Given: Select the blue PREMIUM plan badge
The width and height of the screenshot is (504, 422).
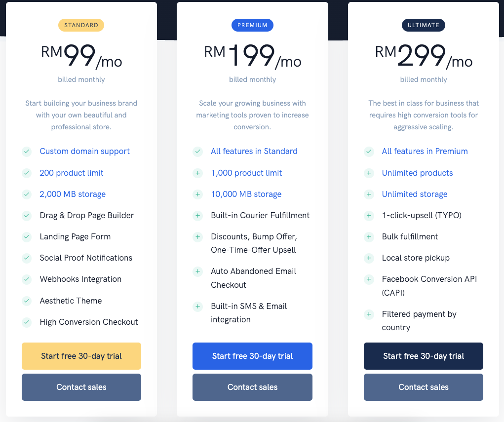Looking at the screenshot, I should (x=252, y=25).
